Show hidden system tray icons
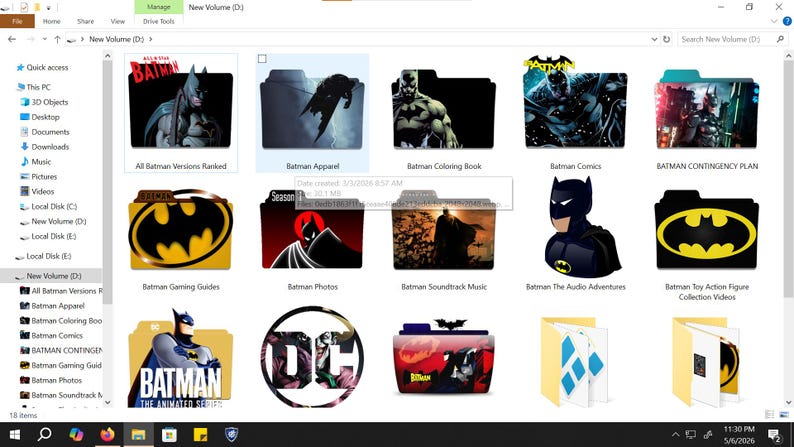794x447 pixels. point(676,434)
